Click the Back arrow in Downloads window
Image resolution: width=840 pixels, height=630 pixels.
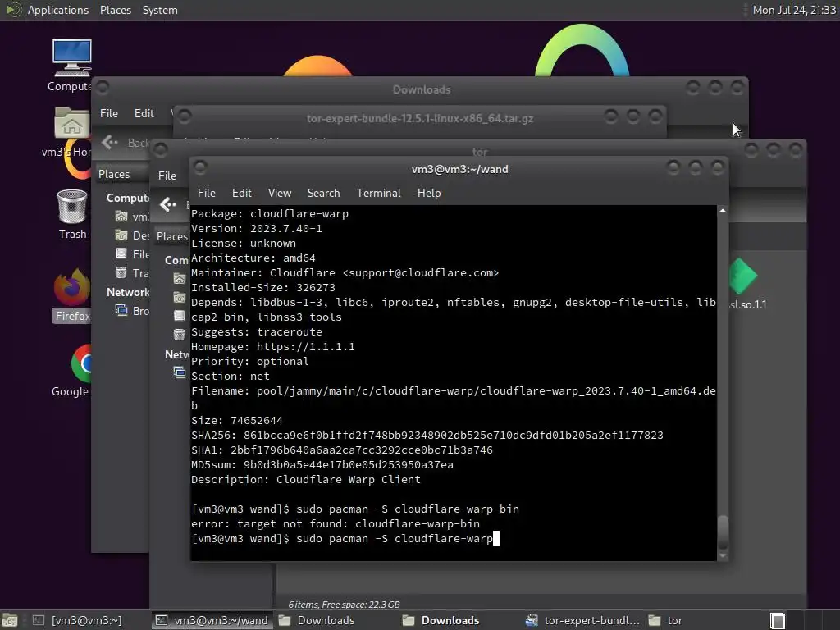(109, 142)
